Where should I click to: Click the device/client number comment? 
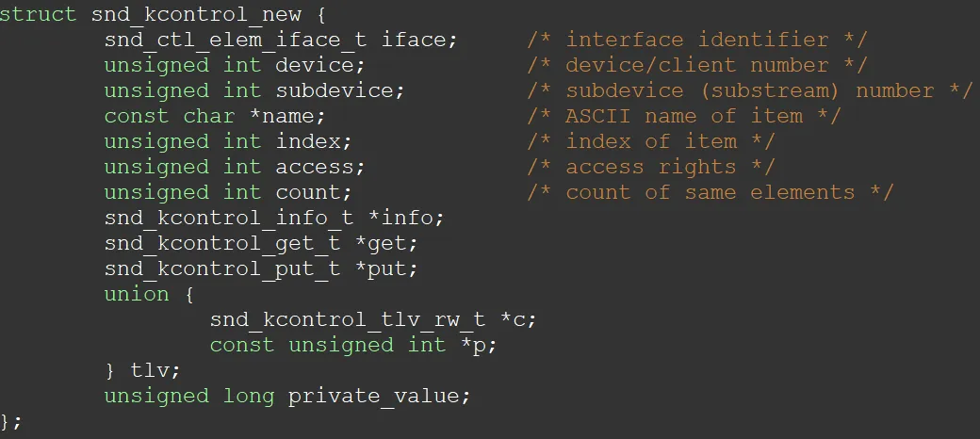697,66
